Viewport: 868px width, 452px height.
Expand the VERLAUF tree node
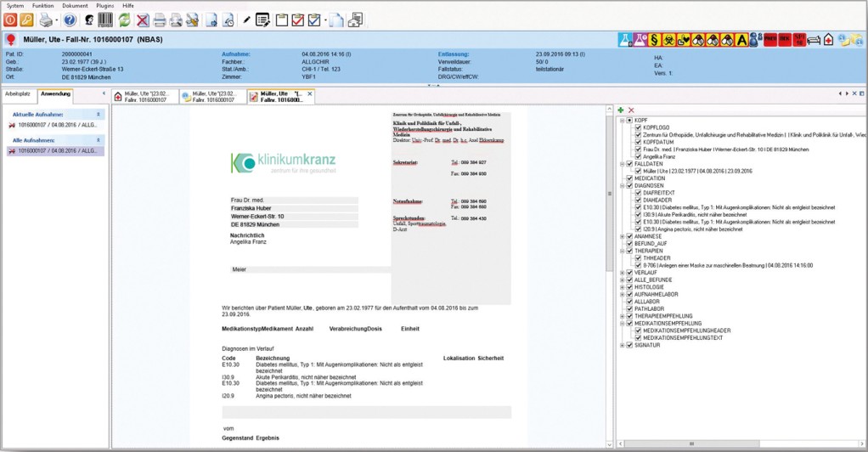[623, 273]
